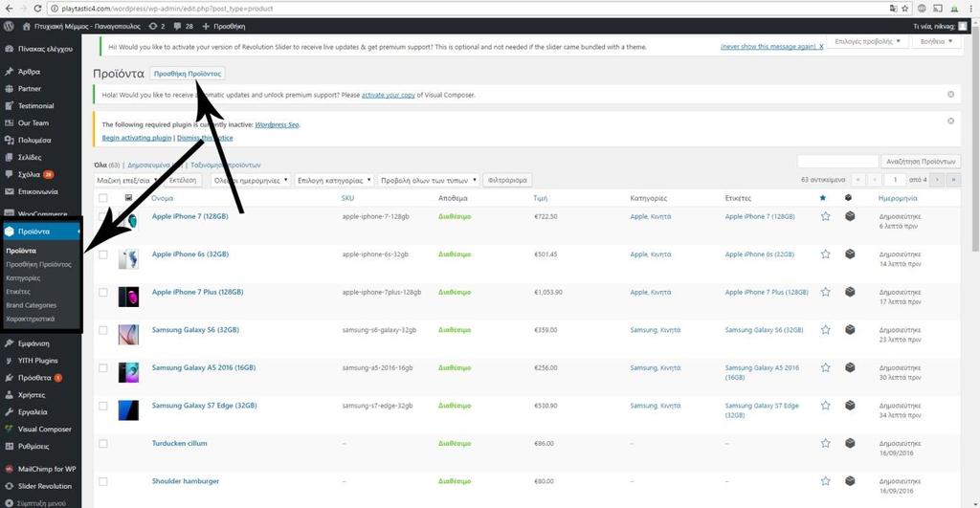Viewport: 980px width, 508px height.
Task: Sort by featured star column header
Action: click(x=822, y=198)
